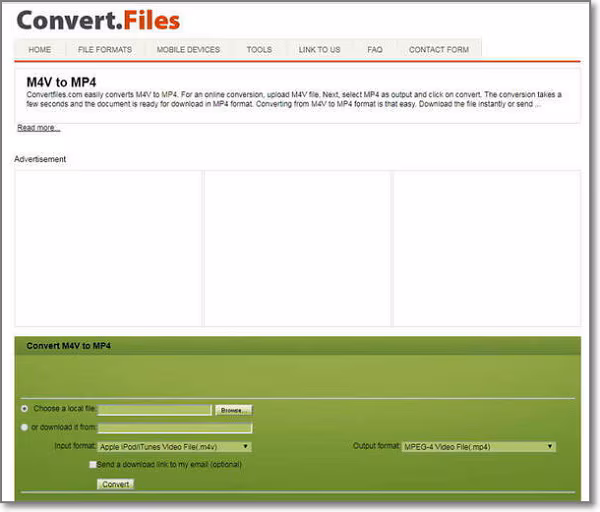Enable send download link to email checkbox
Viewport: 600px width, 512px height.
[x=93, y=465]
